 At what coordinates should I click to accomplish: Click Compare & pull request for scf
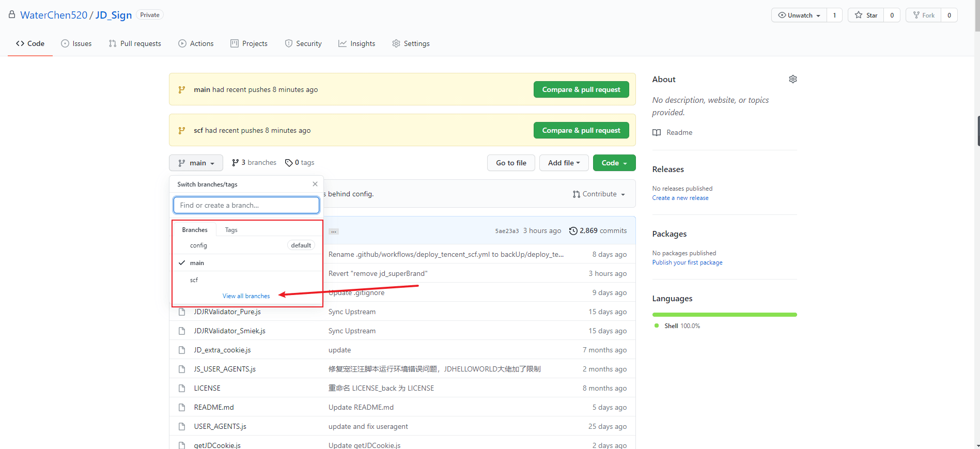pyautogui.click(x=581, y=130)
